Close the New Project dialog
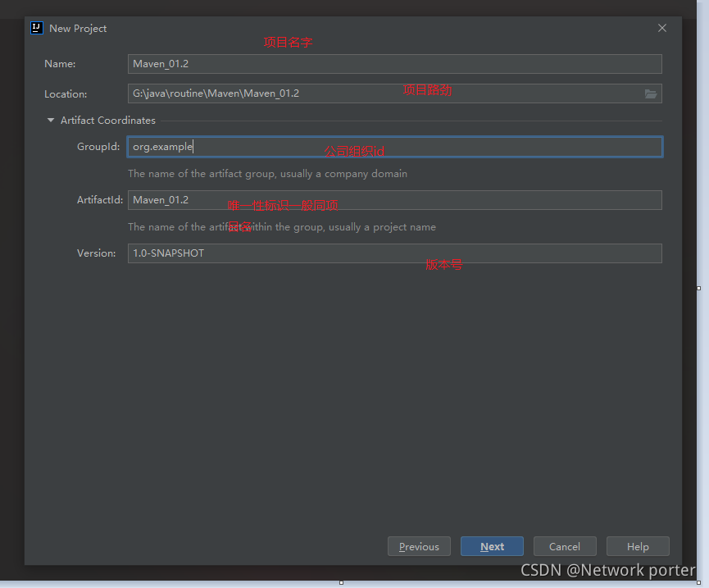Screen dimensions: 709x588 coord(662,28)
